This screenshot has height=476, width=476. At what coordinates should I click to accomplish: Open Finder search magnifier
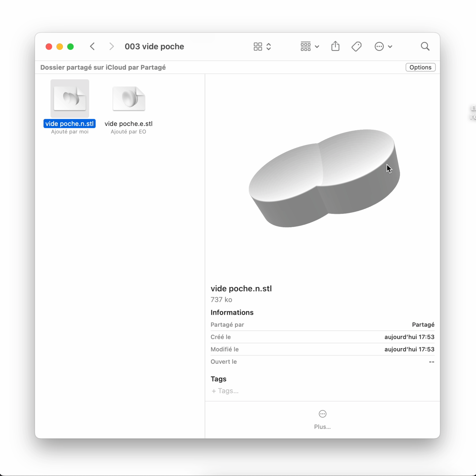tap(425, 46)
